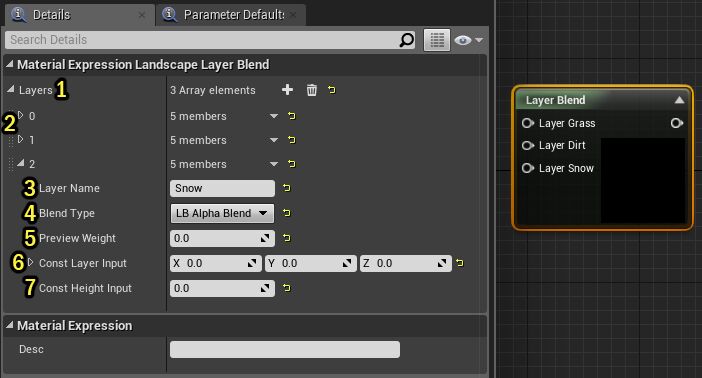Image resolution: width=702 pixels, height=378 pixels.
Task: Click the Preview Weight value field
Action: [x=222, y=238]
